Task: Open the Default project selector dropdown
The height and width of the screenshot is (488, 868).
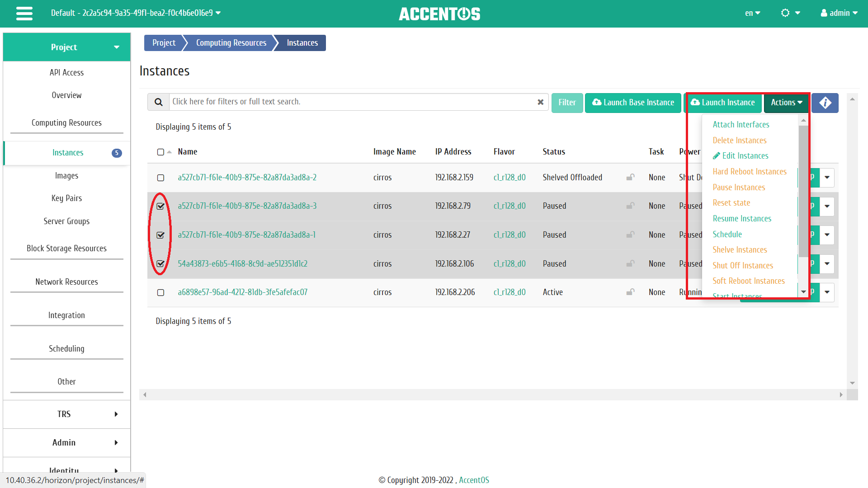Action: tap(136, 13)
